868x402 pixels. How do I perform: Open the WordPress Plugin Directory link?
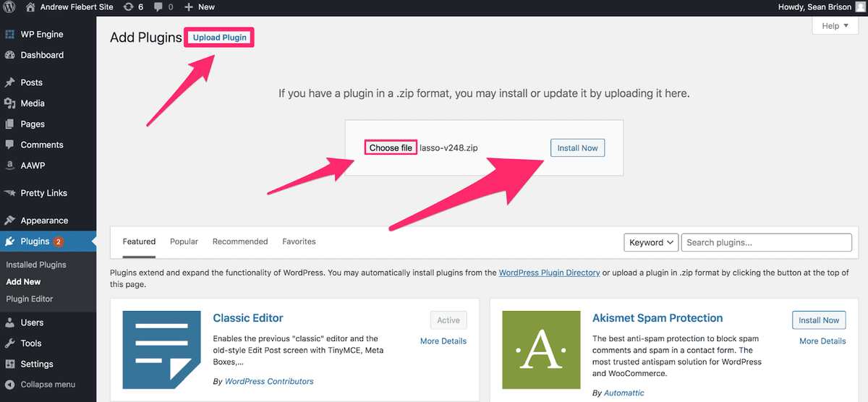(x=549, y=273)
